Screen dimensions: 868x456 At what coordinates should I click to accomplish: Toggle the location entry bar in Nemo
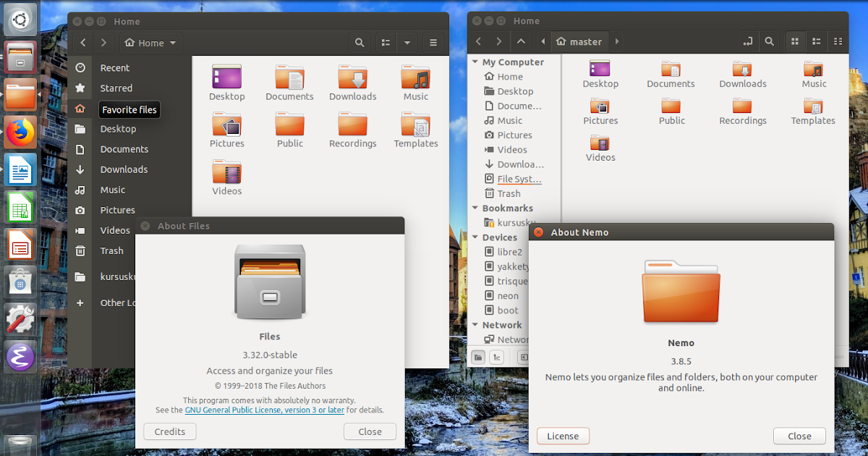pos(747,41)
